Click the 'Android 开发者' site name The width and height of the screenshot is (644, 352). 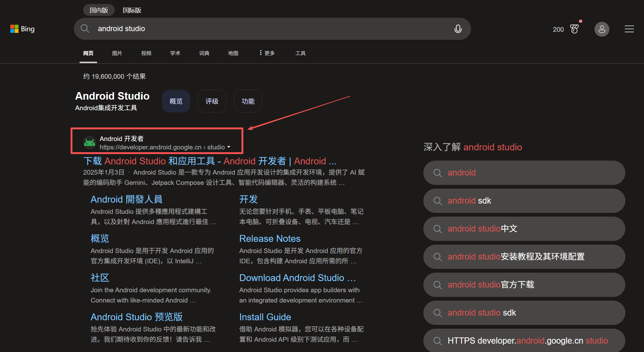(122, 138)
